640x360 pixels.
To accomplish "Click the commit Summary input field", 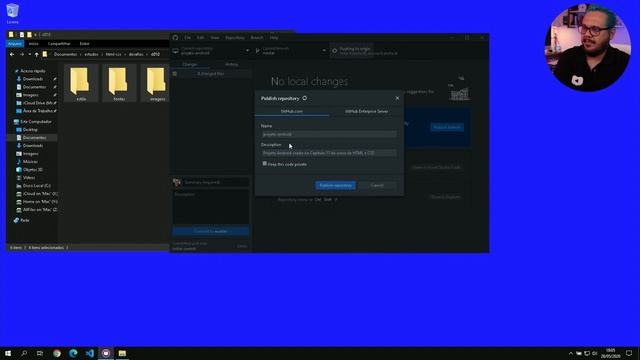I will pyautogui.click(x=216, y=182).
